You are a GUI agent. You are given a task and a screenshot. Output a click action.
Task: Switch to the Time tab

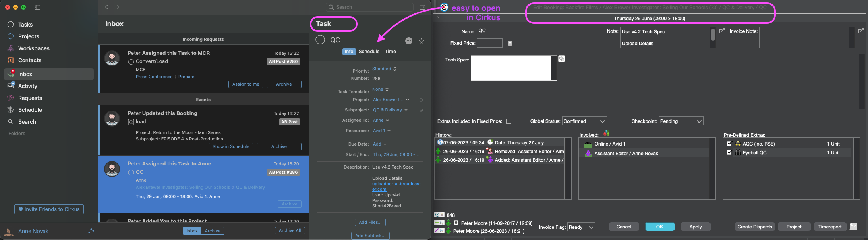(x=391, y=52)
